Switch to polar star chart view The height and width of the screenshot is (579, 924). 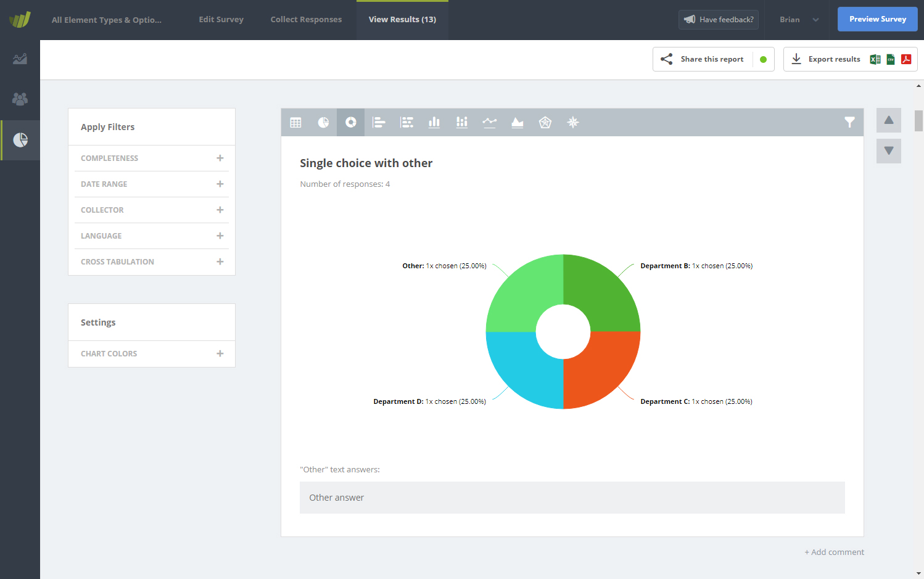pos(573,123)
